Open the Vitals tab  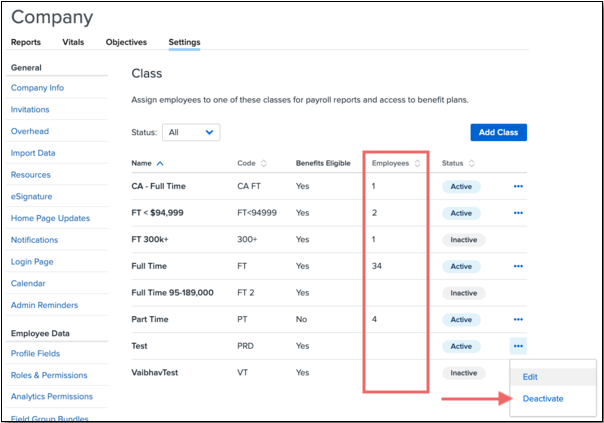click(x=73, y=42)
